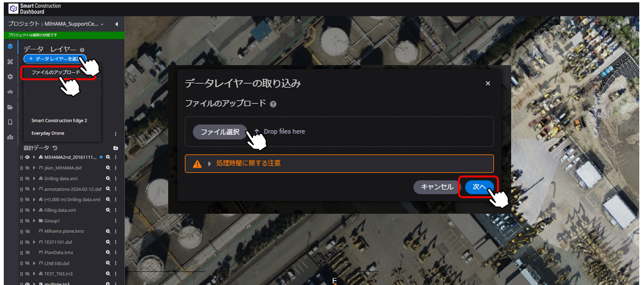Open the folder icon in left sidebar

(10, 107)
